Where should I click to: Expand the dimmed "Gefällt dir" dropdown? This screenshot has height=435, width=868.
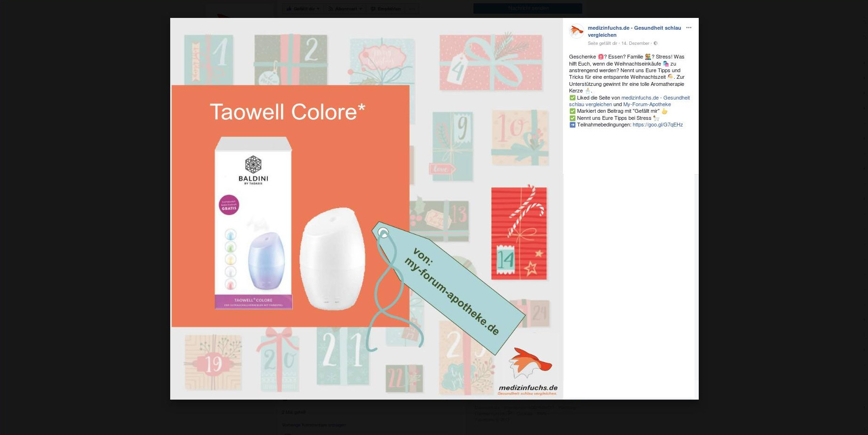click(x=303, y=8)
